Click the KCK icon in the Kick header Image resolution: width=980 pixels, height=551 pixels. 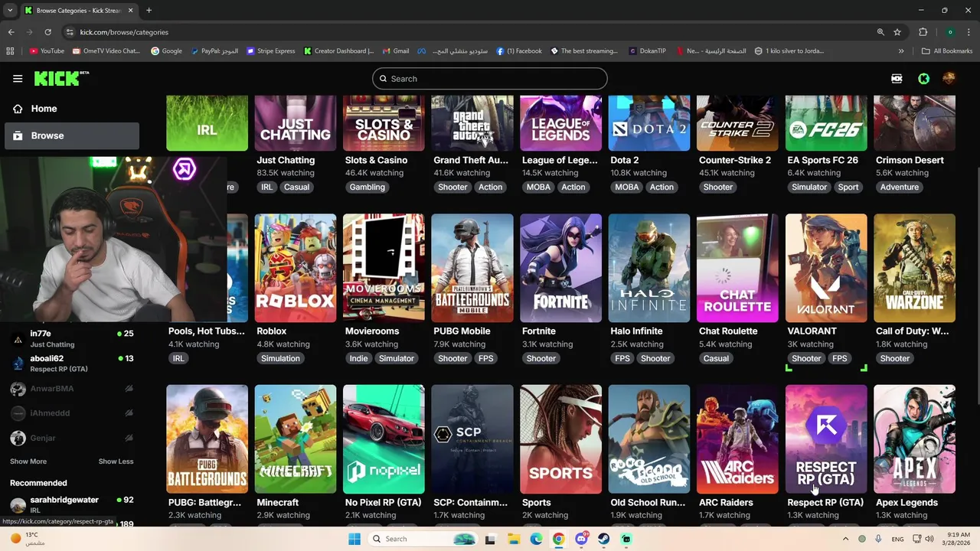pos(897,79)
